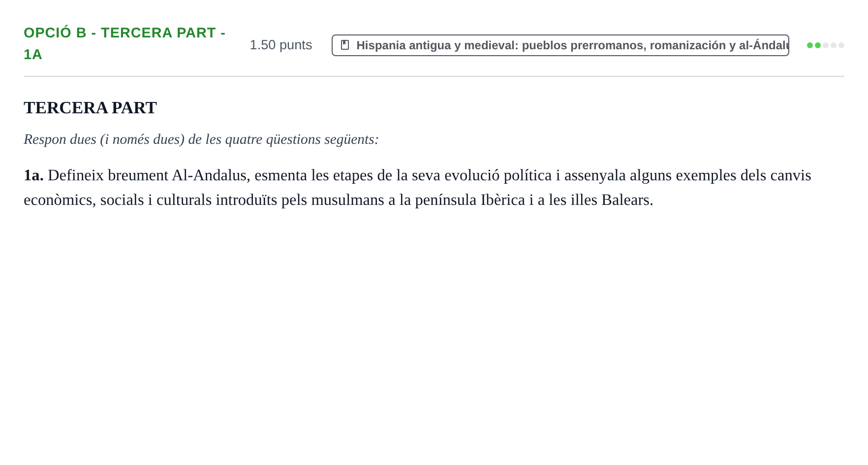The image size is (868, 465).
Task: Click the 1A line of the green title
Action: click(x=33, y=54)
